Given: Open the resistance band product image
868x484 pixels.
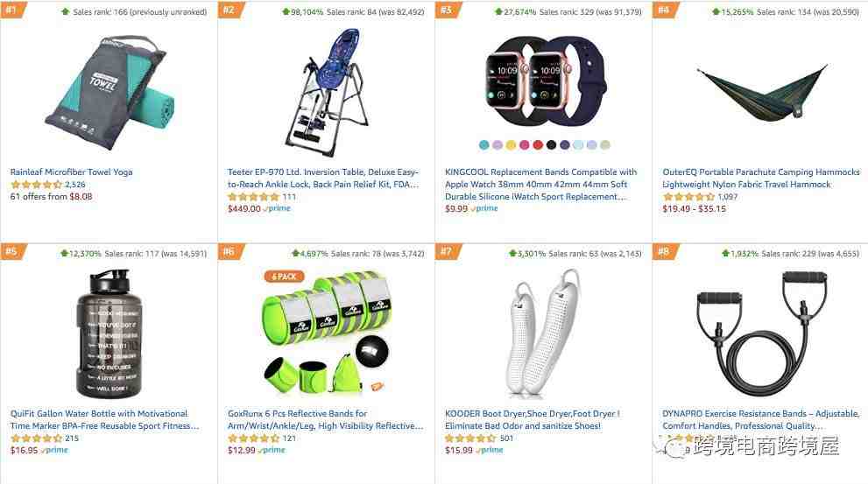Looking at the screenshot, I should (762, 333).
